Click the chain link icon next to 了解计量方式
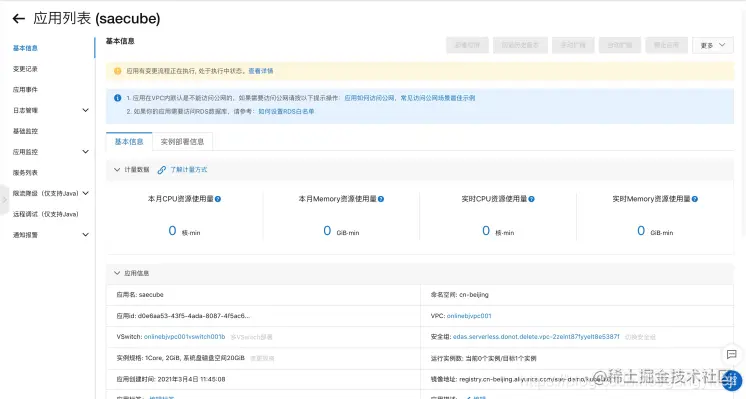This screenshot has height=399, width=746. [162, 170]
